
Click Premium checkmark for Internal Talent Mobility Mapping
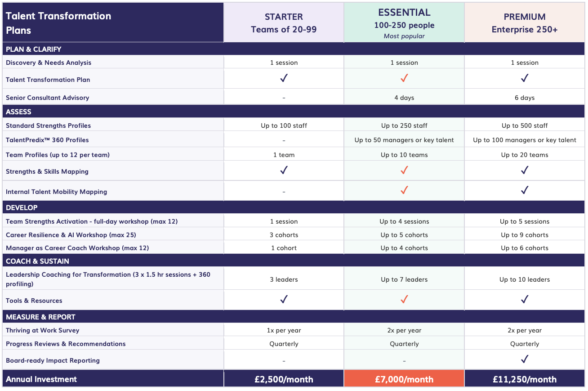524,190
